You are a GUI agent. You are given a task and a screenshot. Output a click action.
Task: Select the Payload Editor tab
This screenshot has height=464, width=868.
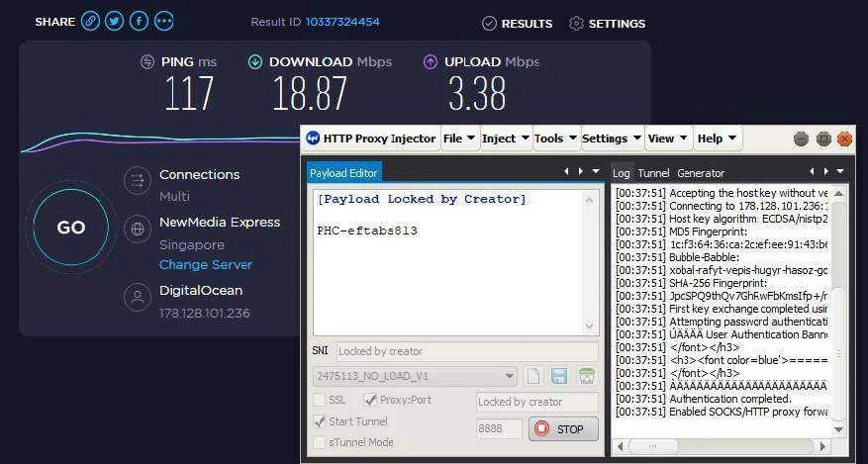click(343, 172)
